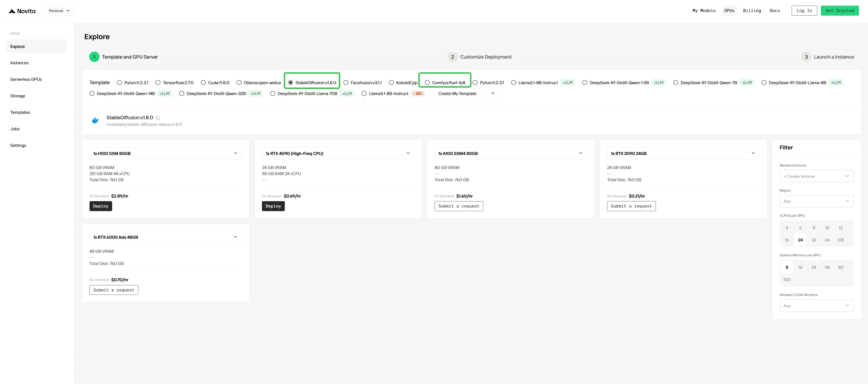The height and width of the screenshot is (384, 868).
Task: Set vCPUs per GPU to 12
Action: pyautogui.click(x=841, y=228)
